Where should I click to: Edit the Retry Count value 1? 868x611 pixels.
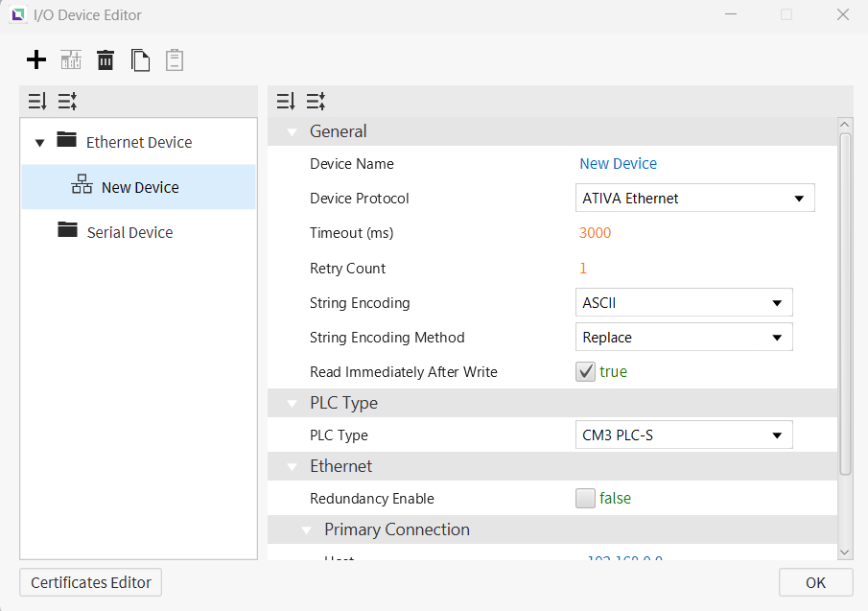[583, 269]
